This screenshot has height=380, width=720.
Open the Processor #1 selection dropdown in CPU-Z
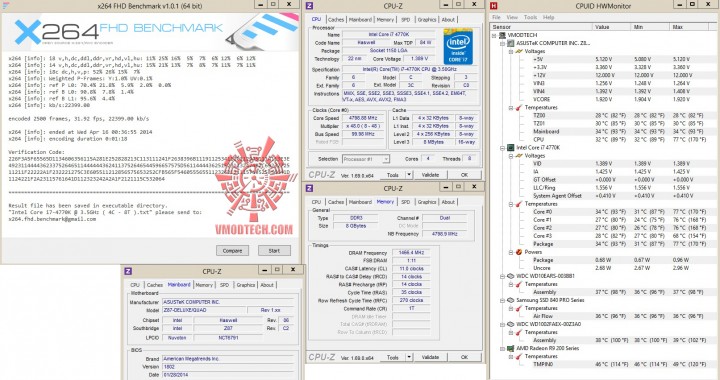[x=386, y=159]
